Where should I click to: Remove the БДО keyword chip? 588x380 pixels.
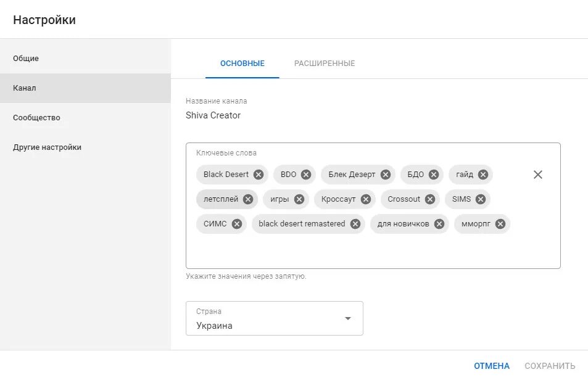[x=434, y=175]
